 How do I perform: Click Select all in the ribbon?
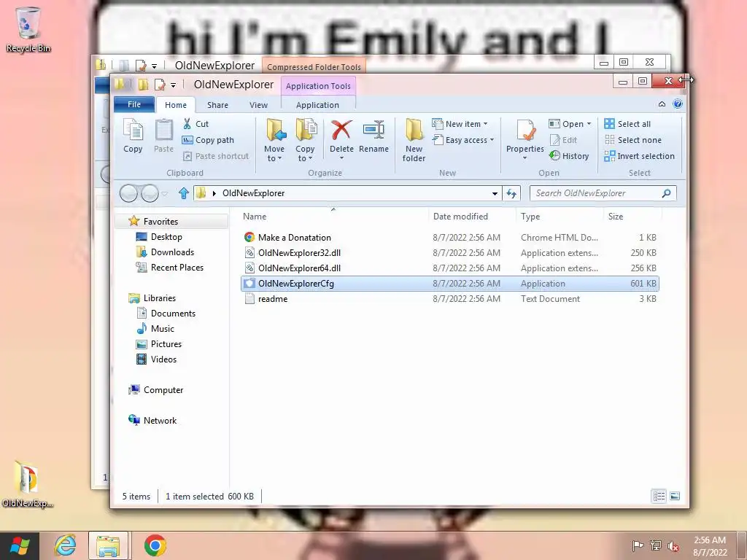tap(627, 124)
